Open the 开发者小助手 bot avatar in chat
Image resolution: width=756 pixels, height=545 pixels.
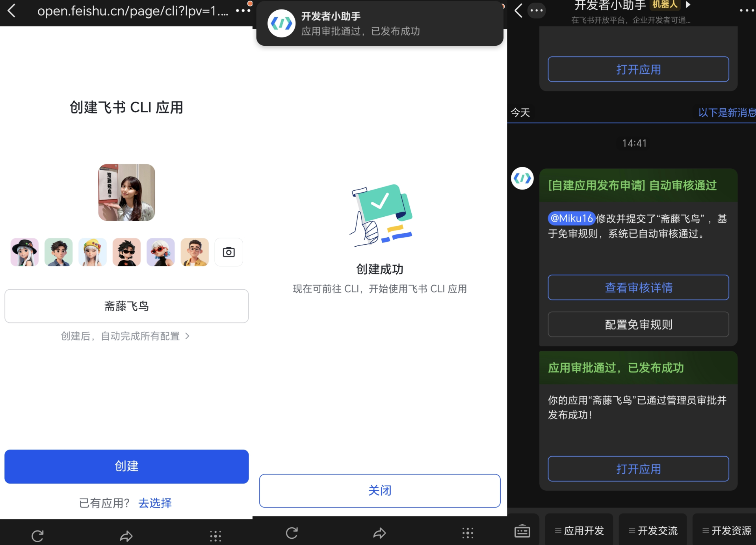[x=522, y=179]
